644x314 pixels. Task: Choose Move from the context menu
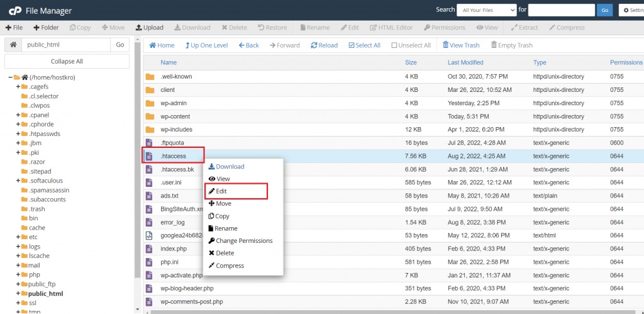click(219, 203)
